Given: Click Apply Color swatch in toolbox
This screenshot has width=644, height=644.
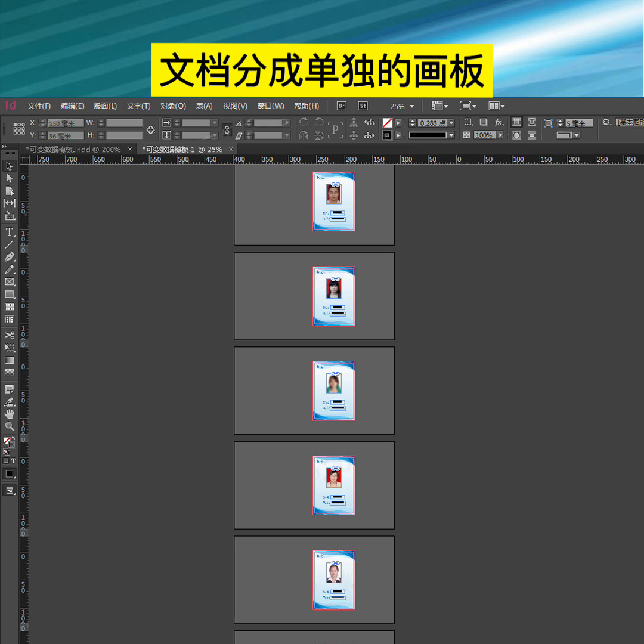Looking at the screenshot, I should pos(8,474).
